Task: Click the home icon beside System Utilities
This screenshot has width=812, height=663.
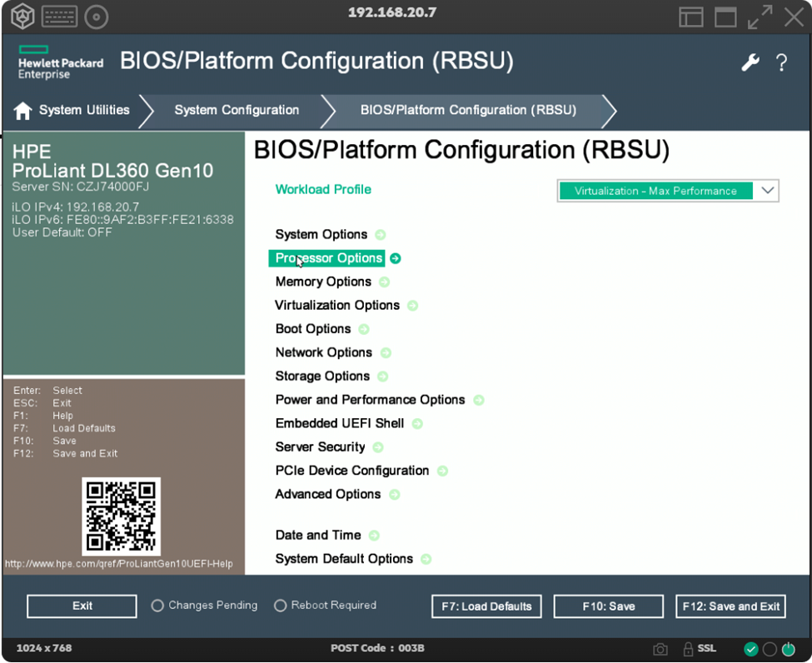Action: [23, 111]
